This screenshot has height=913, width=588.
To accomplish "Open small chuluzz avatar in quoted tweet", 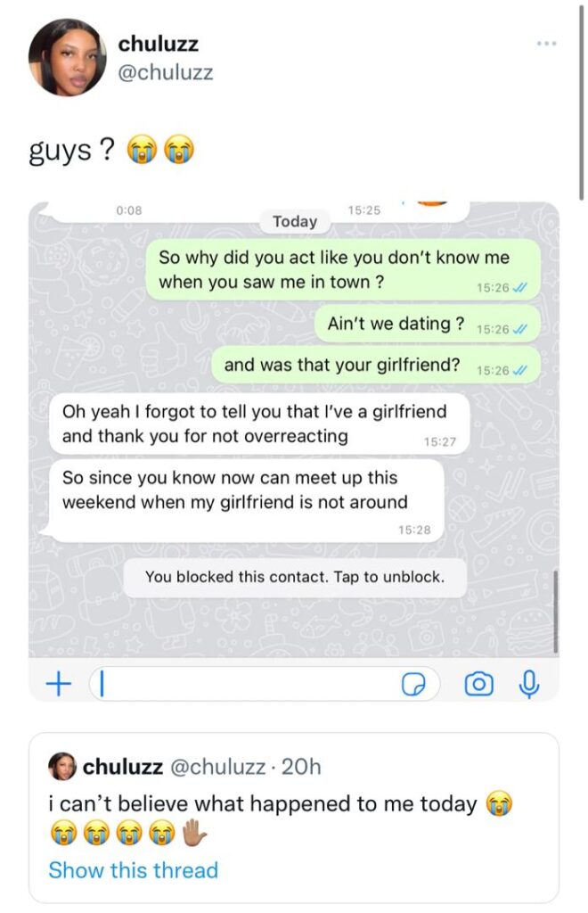I will point(62,766).
